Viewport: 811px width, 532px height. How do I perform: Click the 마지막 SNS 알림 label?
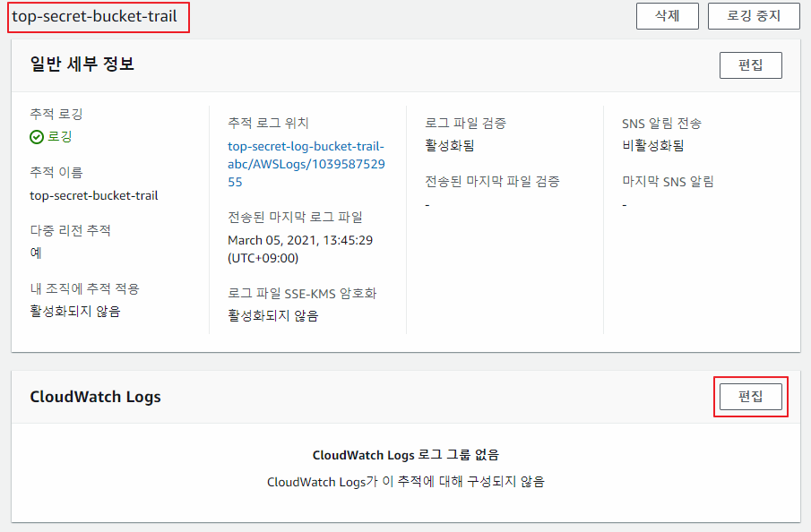coord(669,182)
